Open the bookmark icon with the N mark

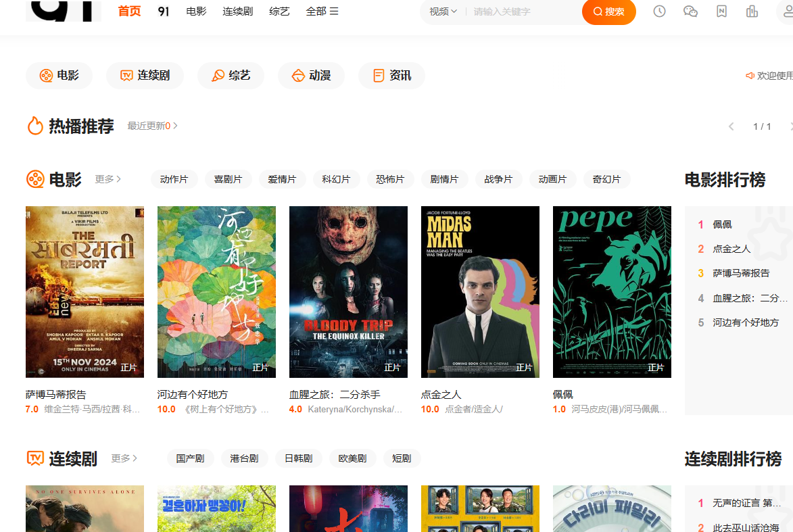[x=722, y=11]
